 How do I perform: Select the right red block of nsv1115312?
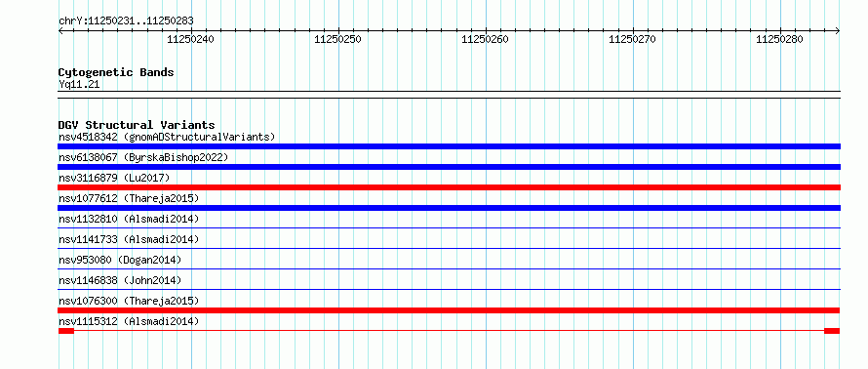(x=832, y=331)
